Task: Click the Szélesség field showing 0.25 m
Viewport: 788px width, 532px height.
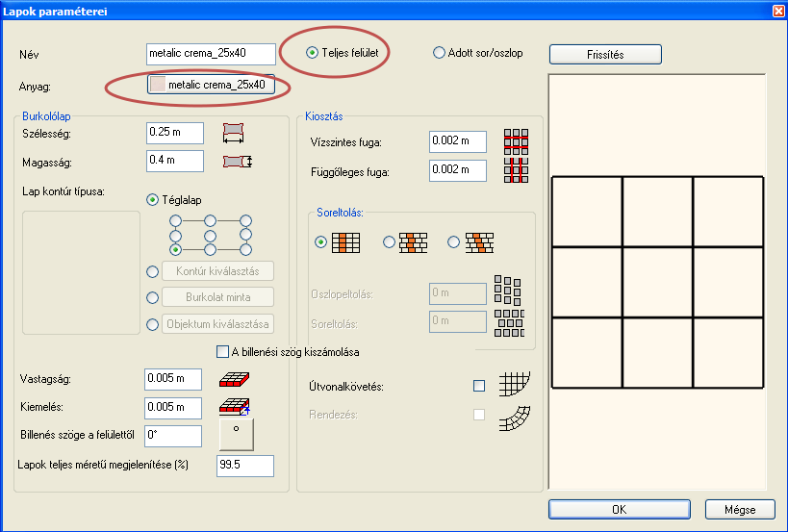Action: (x=175, y=133)
